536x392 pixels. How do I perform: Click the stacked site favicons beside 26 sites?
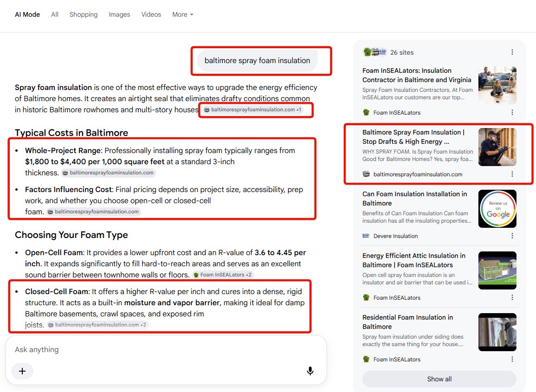pos(375,52)
